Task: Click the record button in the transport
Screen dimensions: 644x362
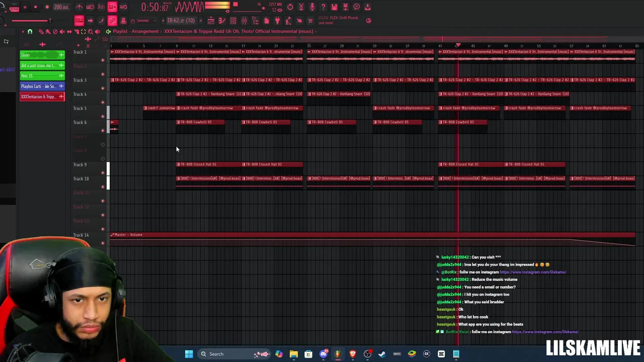Action: tap(47, 7)
